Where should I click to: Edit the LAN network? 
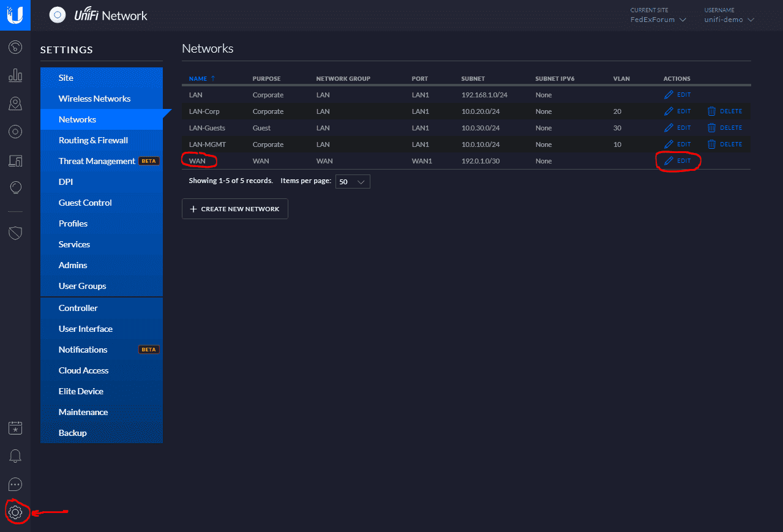click(x=678, y=95)
